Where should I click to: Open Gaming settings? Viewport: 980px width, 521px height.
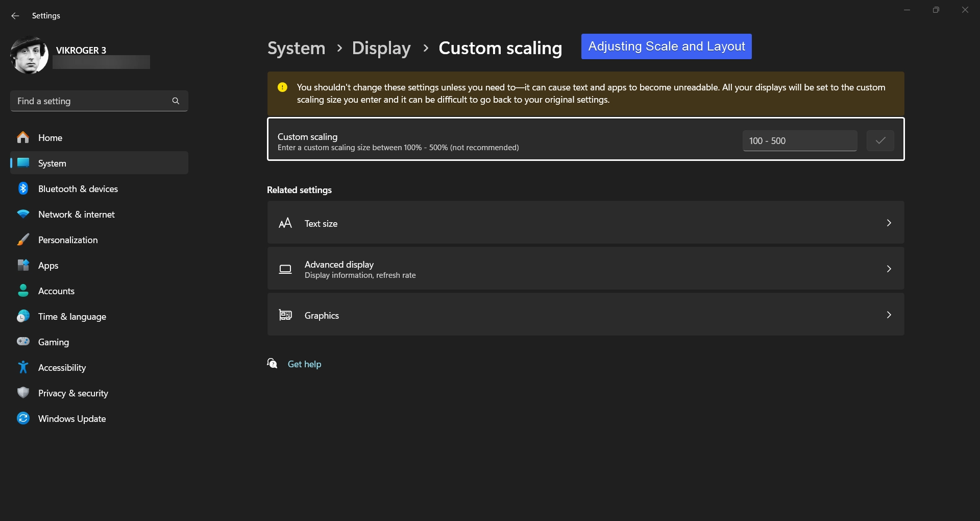[x=99, y=342]
